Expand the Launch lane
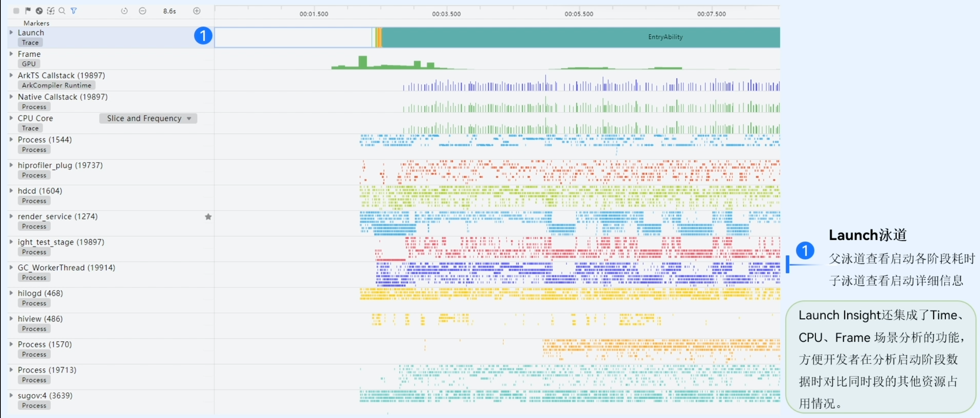 coord(11,32)
